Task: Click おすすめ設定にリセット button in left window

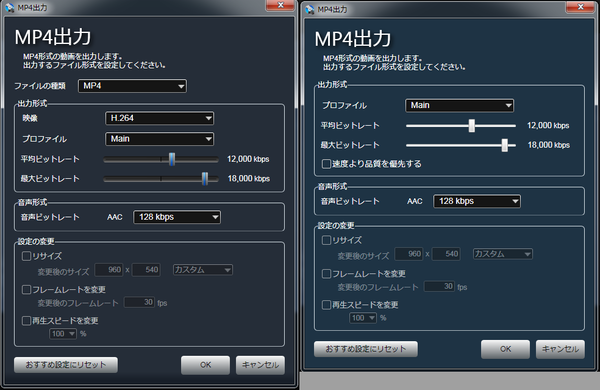Action: [66, 365]
